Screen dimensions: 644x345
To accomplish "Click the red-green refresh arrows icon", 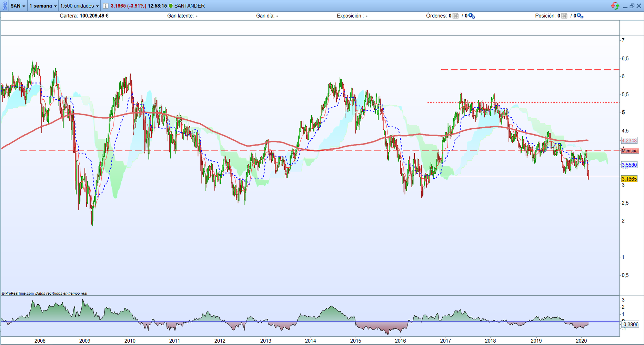I will tap(615, 6).
